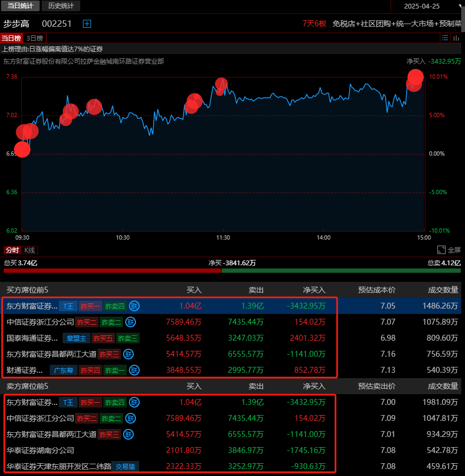Click net buy value 2401.32万
This screenshot has width=465, height=476.
[308, 338]
